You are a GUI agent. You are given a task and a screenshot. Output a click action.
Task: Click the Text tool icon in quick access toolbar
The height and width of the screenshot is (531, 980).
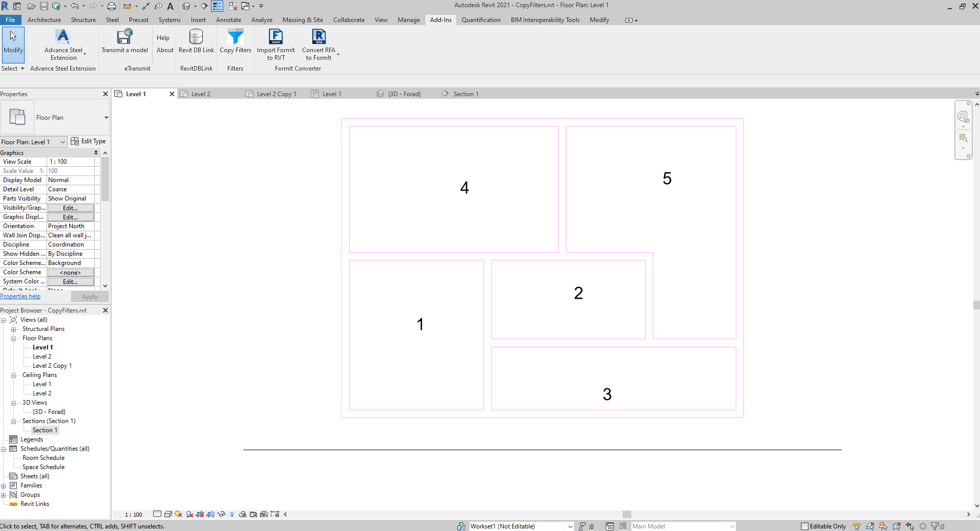pyautogui.click(x=171, y=6)
